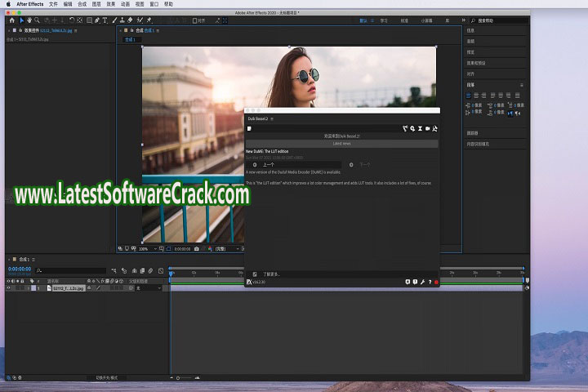Toggle the shy switch on layer 1
Screen dimensions: 588x392
pos(89,288)
